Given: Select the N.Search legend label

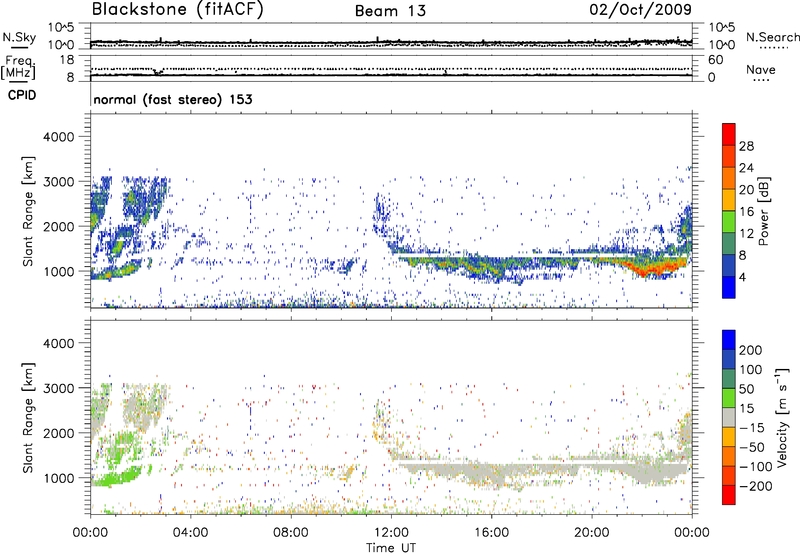Looking at the screenshot, I should pyautogui.click(x=772, y=37).
